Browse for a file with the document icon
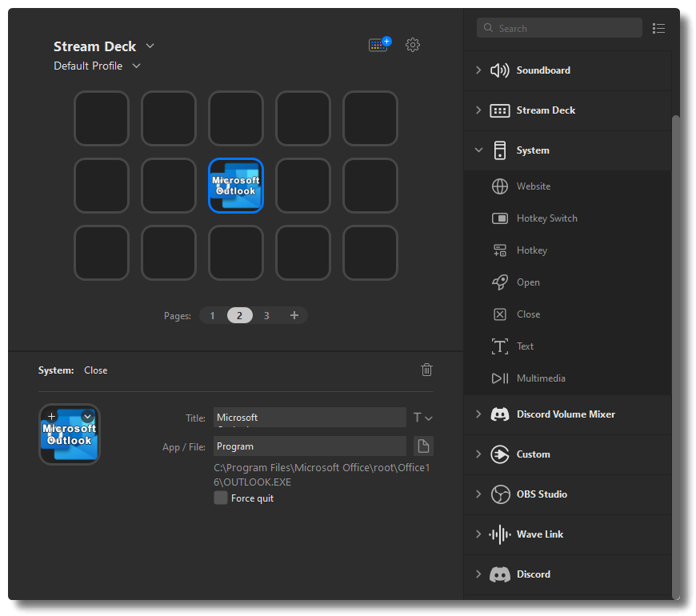This screenshot has width=696, height=616. point(423,446)
